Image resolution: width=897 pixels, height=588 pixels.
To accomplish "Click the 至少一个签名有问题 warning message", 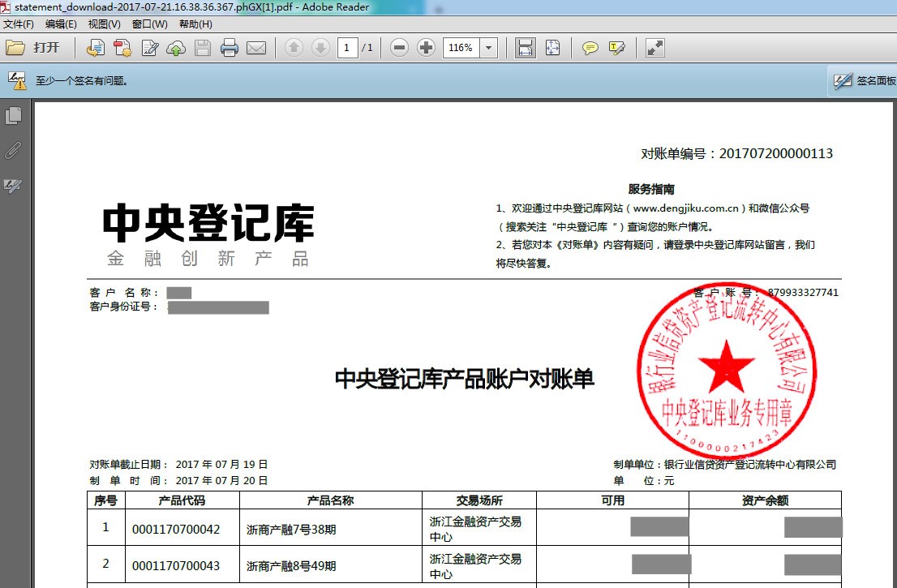I will pos(82,80).
